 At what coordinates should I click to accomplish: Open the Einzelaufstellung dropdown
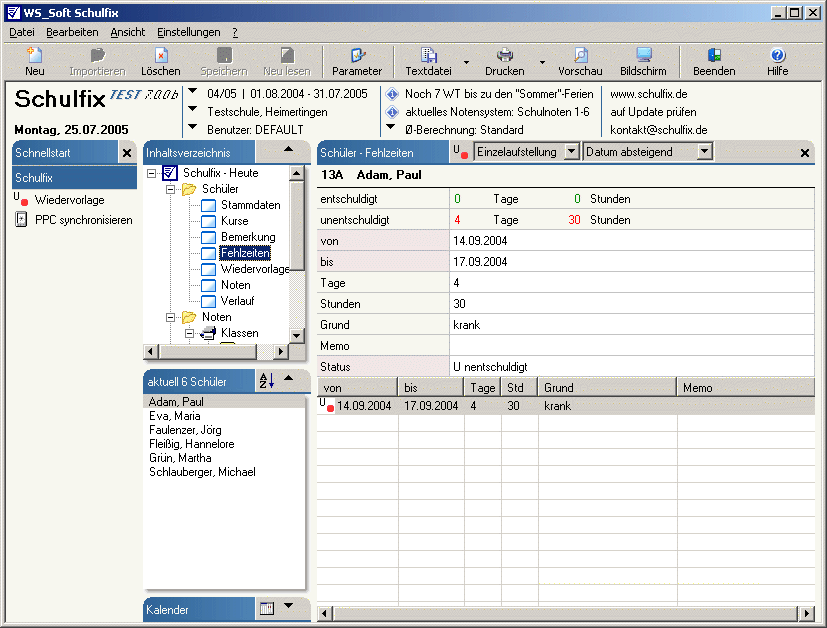[571, 152]
